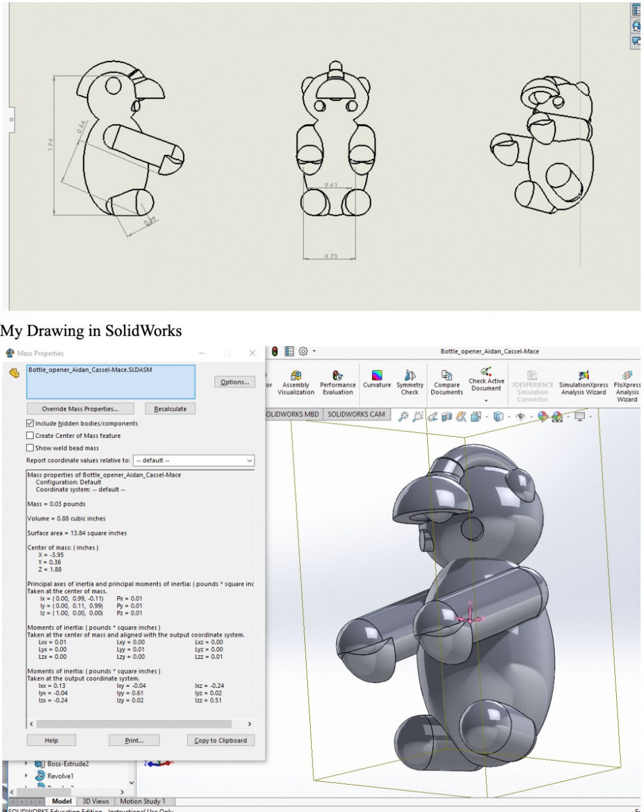The image size is (644, 812).
Task: Open the coordinate system default dropdown
Action: [x=194, y=461]
